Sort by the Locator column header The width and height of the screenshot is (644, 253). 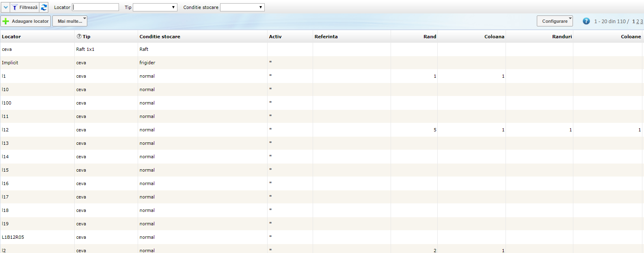(11, 37)
